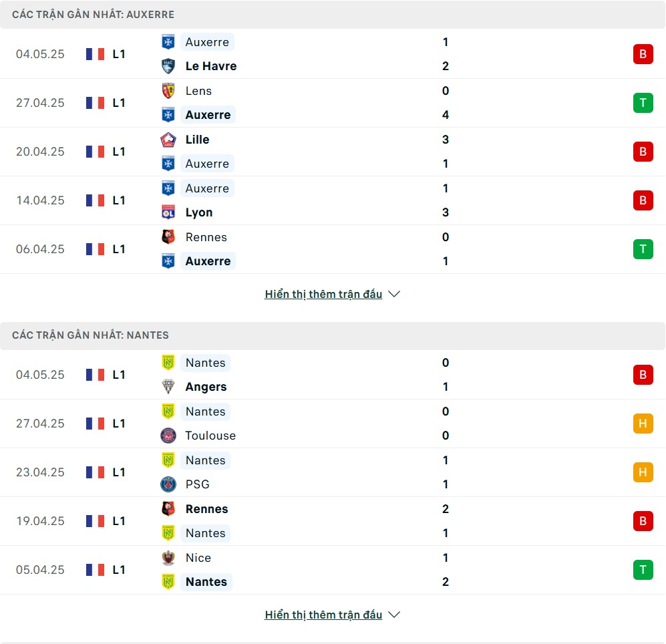Click the Lens club crest icon

point(168,90)
